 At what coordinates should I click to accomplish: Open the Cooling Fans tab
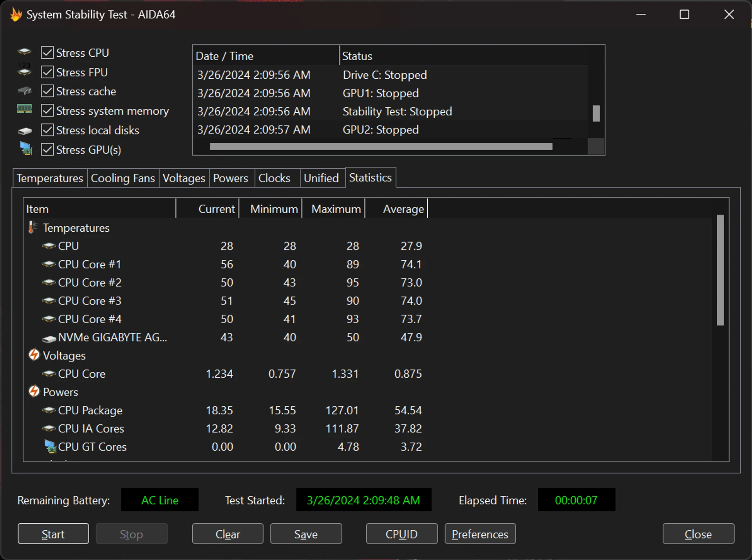pyautogui.click(x=123, y=178)
